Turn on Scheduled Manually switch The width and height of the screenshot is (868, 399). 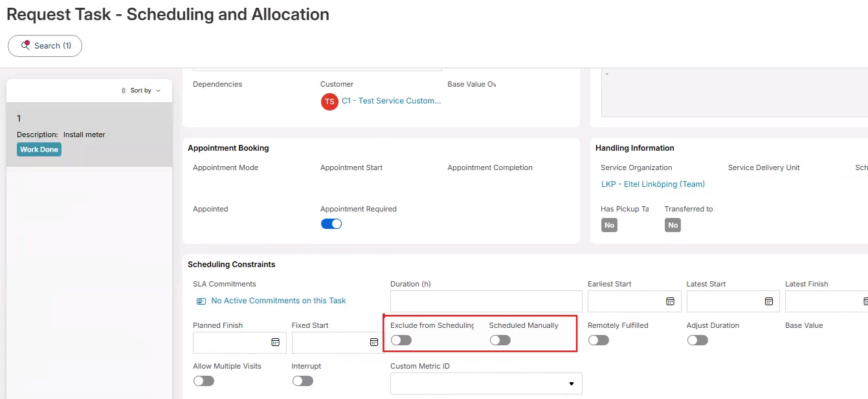point(500,340)
